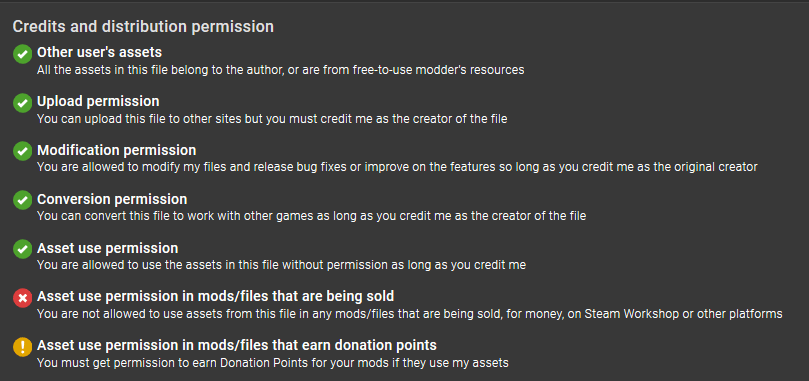
Task: Click heading about mods/files being sold
Action: click(216, 296)
